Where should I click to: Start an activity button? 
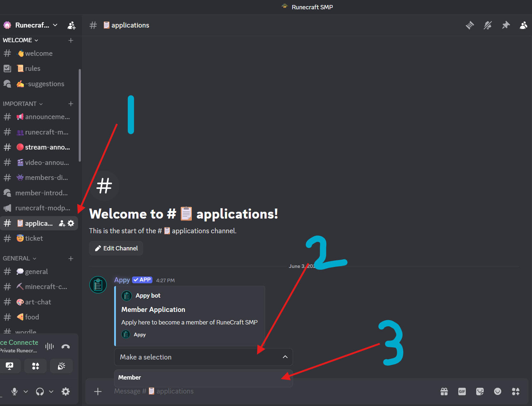coord(35,366)
